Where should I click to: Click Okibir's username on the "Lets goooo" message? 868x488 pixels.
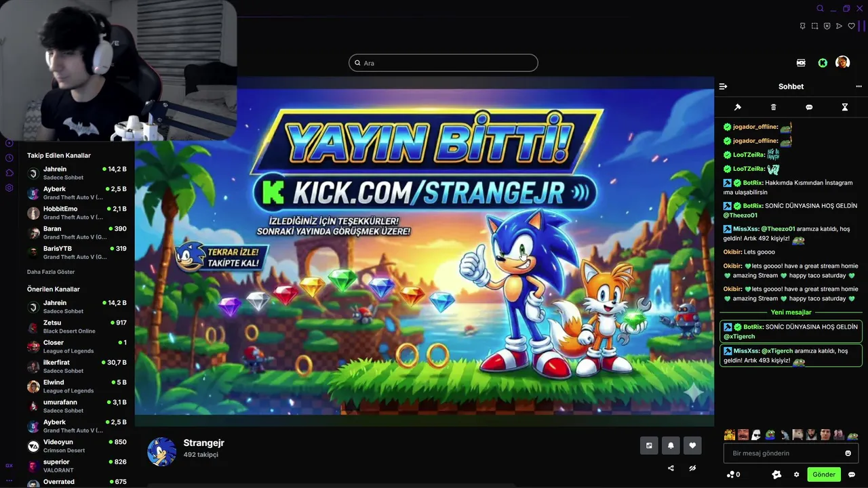733,252
